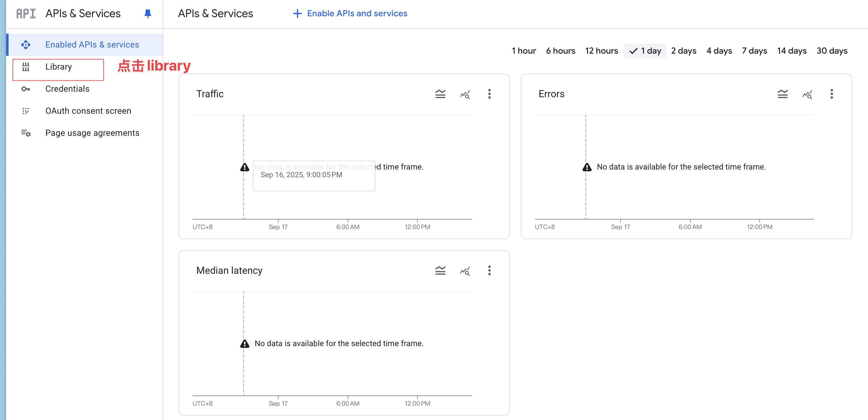
Task: Click the 12:00 PM label on Errors chart
Action: pos(759,227)
